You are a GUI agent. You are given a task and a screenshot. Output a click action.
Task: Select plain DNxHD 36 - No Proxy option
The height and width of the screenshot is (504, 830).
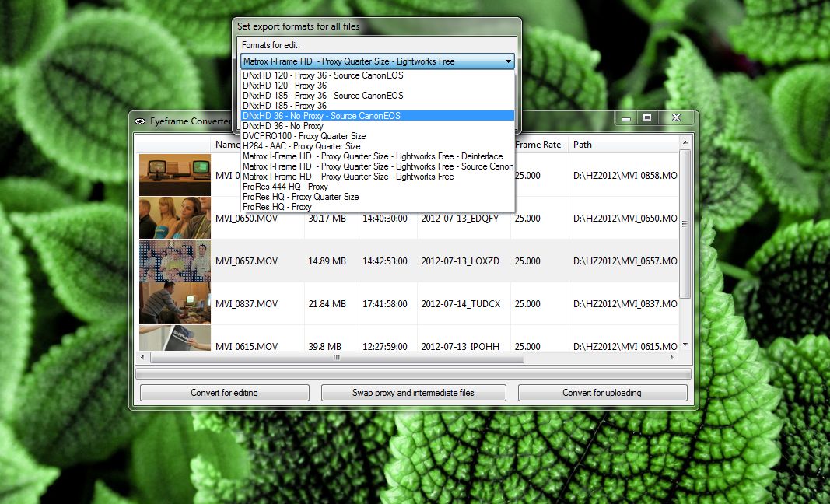click(377, 126)
